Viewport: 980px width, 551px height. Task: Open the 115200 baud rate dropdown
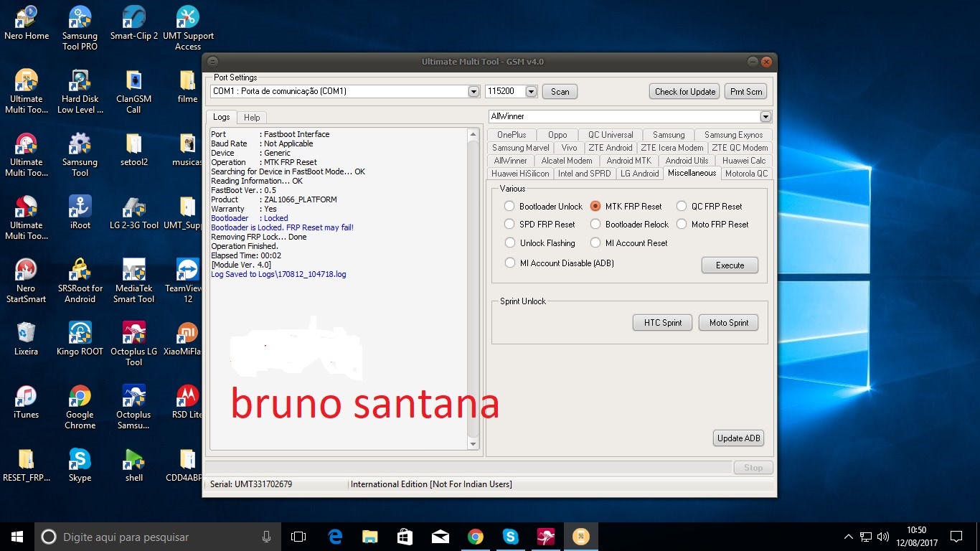point(531,92)
